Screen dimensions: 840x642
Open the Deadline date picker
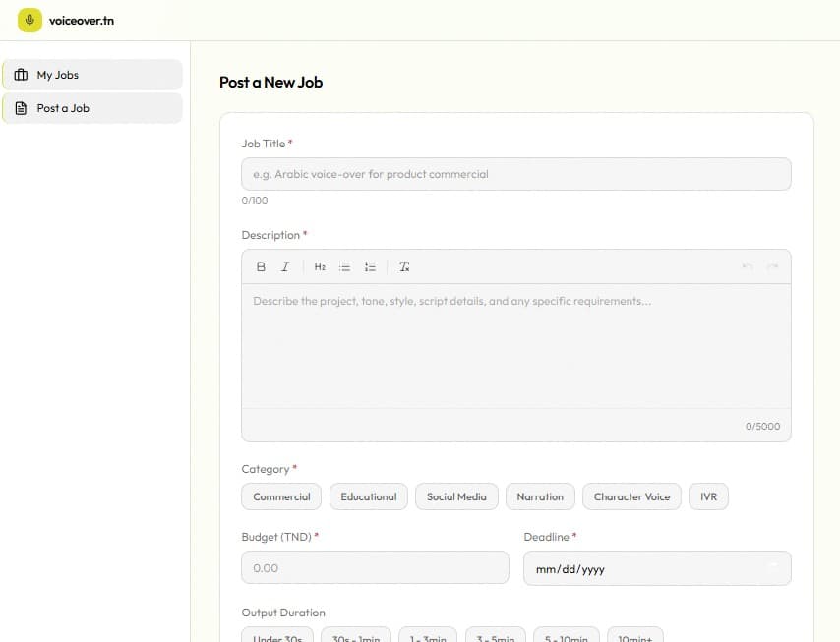point(657,568)
